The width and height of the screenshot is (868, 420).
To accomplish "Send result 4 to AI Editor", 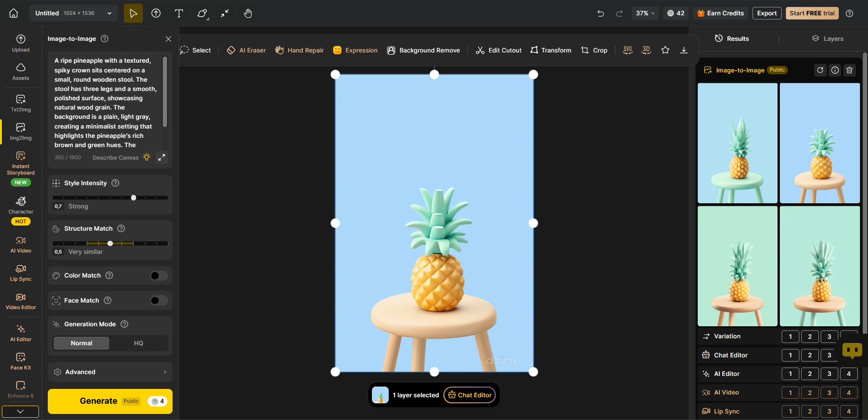I will [849, 374].
